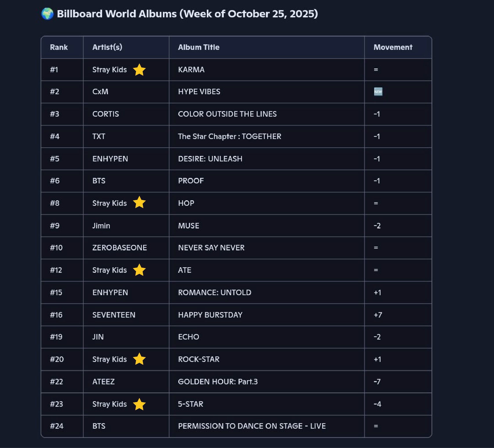Click the star in the ROCK-STAR row
Image resolution: width=494 pixels, height=448 pixels.
tap(139, 359)
